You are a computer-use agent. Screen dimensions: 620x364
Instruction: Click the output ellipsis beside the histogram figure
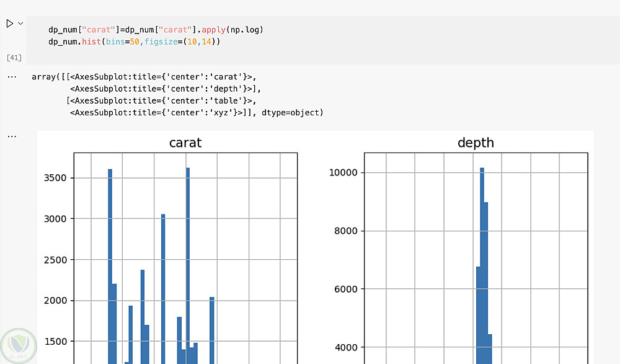click(12, 136)
